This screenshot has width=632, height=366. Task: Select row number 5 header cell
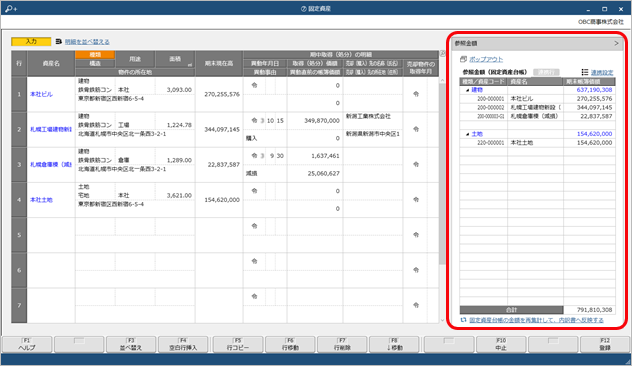click(19, 235)
